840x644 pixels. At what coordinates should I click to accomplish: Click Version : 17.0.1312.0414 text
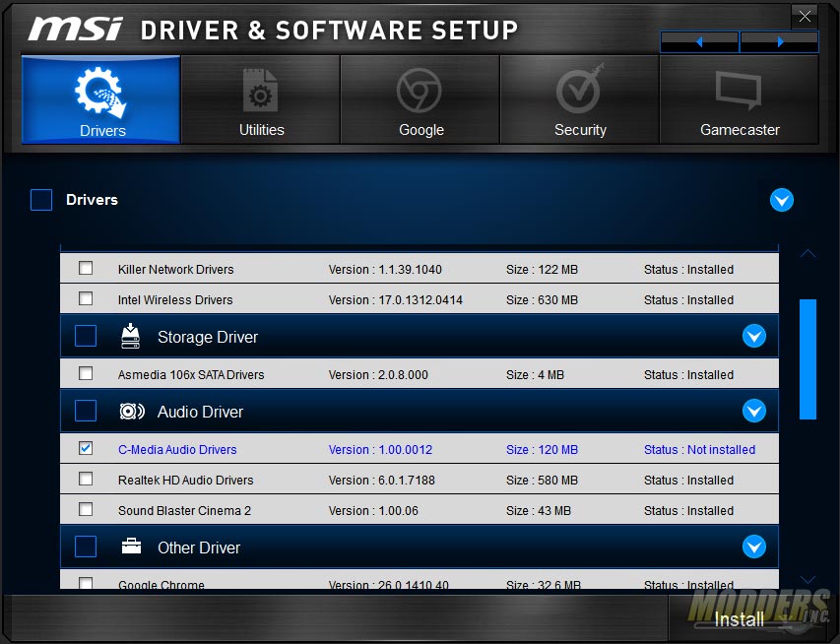click(395, 300)
